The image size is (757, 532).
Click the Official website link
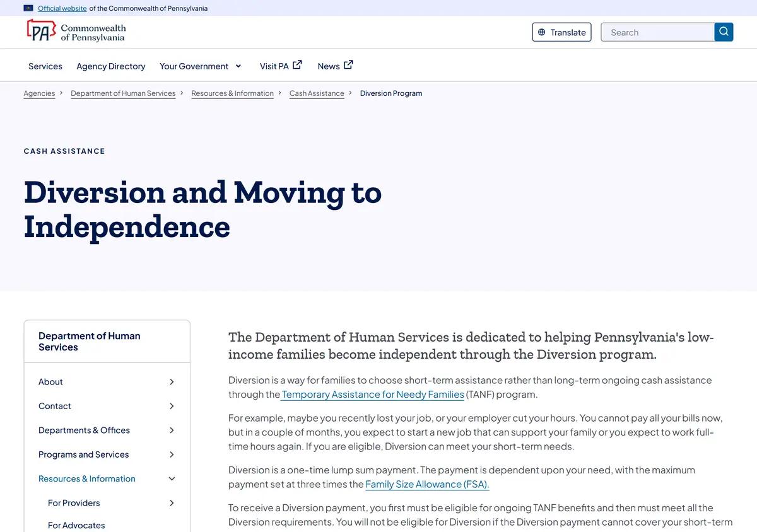point(62,8)
